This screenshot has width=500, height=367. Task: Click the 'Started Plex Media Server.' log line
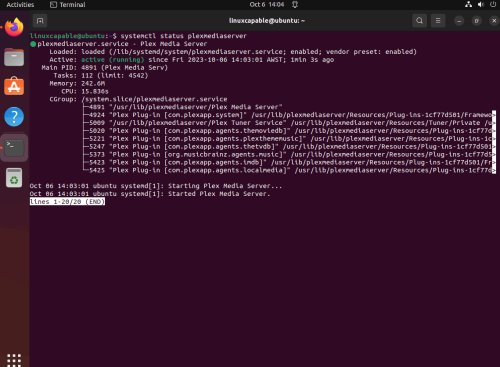click(150, 194)
